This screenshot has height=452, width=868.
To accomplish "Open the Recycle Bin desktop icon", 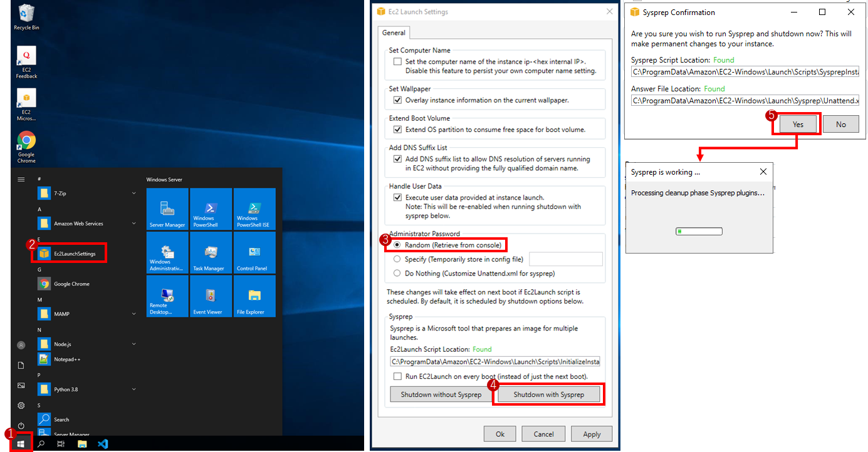I will point(26,17).
